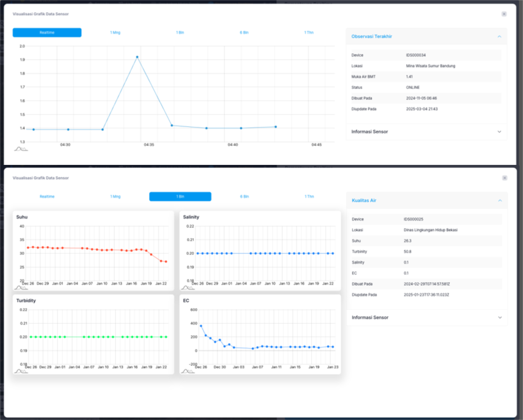Screen dimensions: 523x420
Task: Click amCharts logo in Muka Air realtime chart
Action: 21,149
